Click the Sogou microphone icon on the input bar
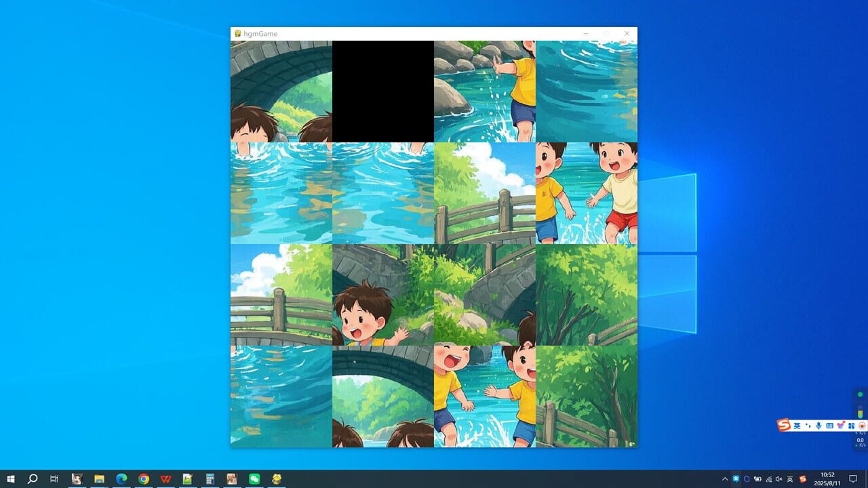 point(818,425)
